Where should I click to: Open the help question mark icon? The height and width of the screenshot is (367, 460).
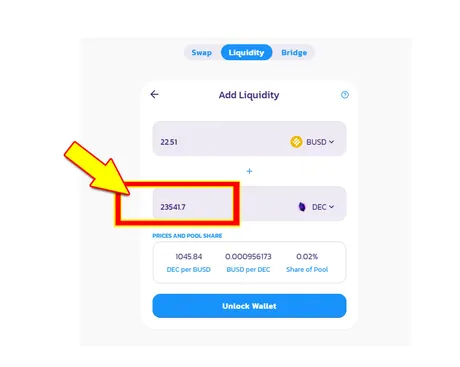point(345,95)
